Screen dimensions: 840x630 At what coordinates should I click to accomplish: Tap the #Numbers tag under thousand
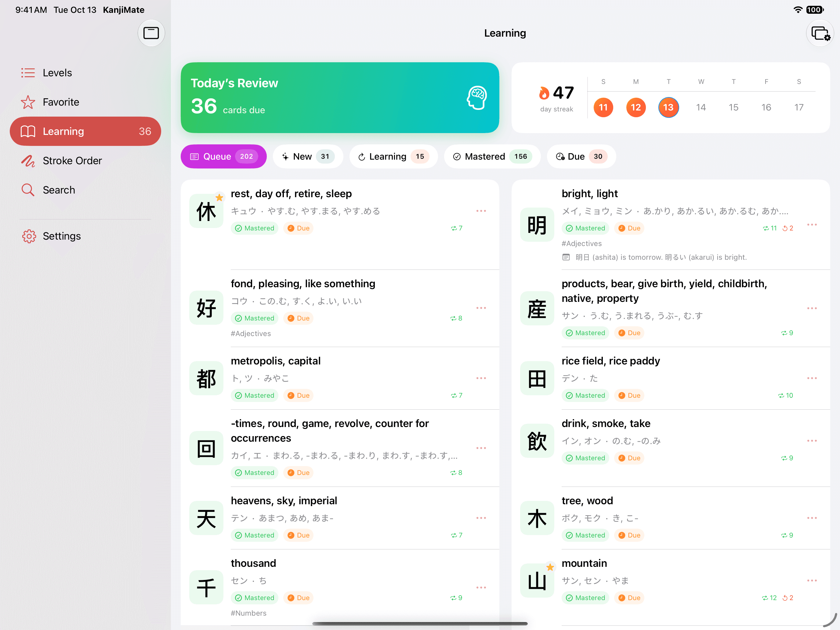248,613
